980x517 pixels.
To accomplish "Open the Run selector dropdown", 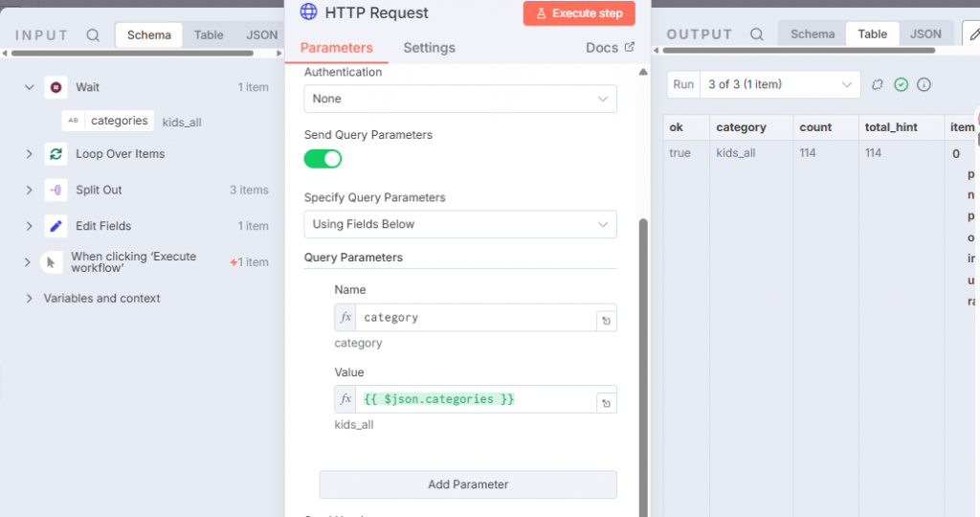I will (x=780, y=84).
